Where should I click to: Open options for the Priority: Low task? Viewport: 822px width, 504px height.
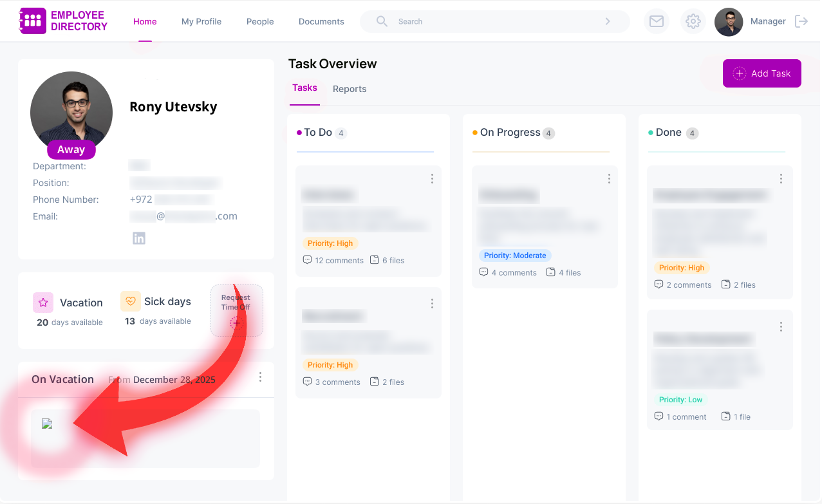(x=781, y=327)
